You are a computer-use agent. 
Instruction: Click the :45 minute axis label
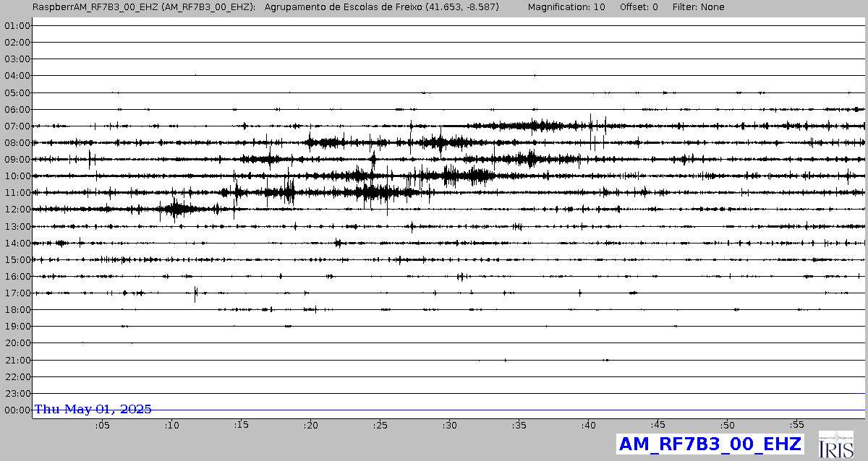658,426
